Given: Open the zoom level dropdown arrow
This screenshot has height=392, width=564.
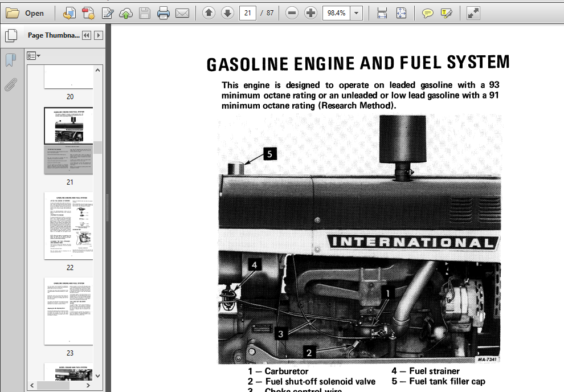Looking at the screenshot, I should (357, 13).
